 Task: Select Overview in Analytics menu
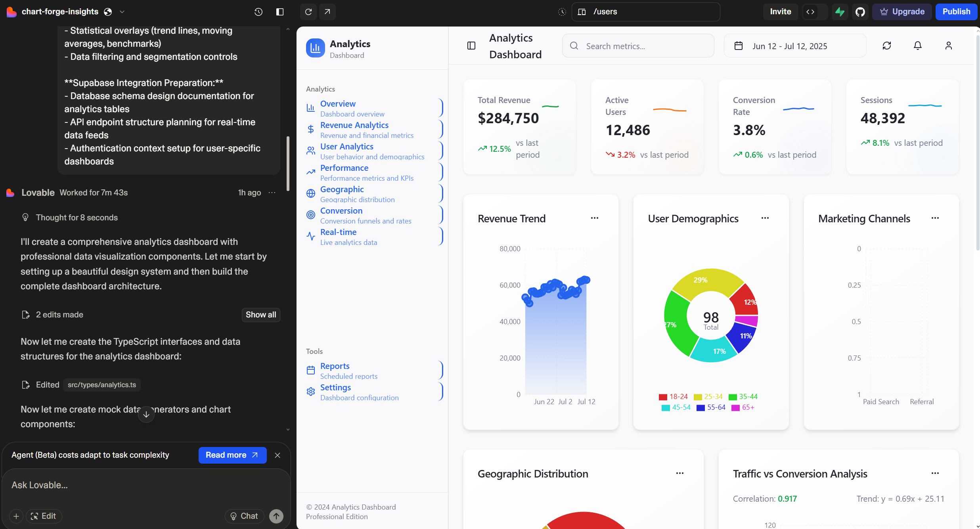click(373, 108)
